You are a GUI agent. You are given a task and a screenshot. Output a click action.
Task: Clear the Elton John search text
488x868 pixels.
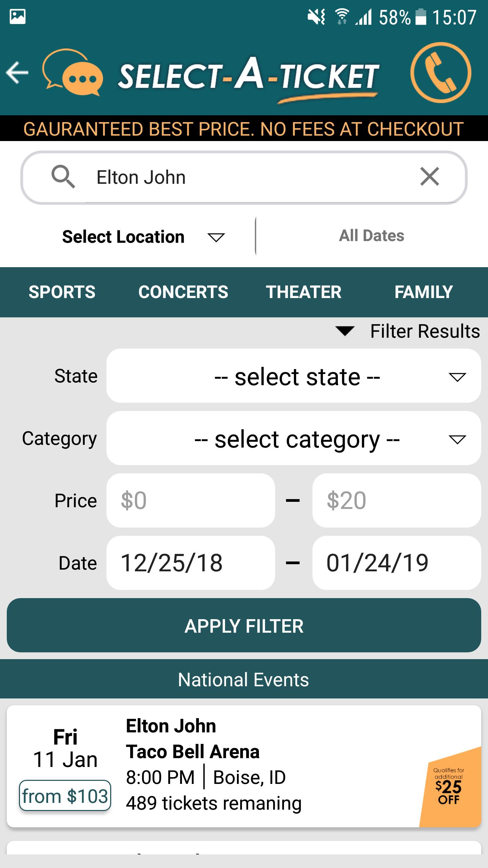429,177
